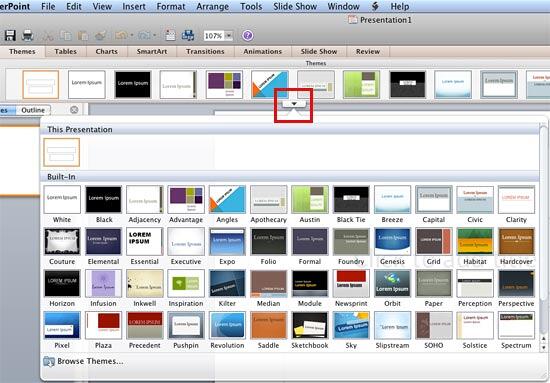Viewport: 550px width, 383px height.
Task: Switch to the Charts ribbon tab
Action: click(107, 52)
